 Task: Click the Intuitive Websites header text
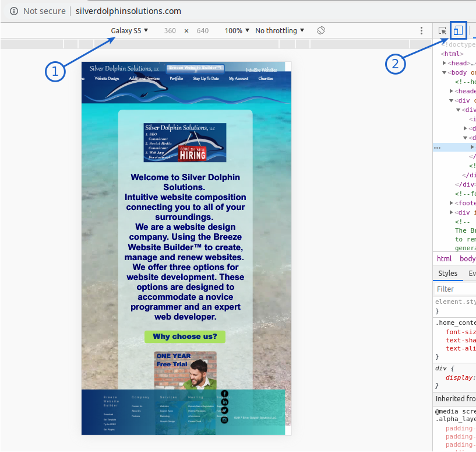[x=262, y=70]
